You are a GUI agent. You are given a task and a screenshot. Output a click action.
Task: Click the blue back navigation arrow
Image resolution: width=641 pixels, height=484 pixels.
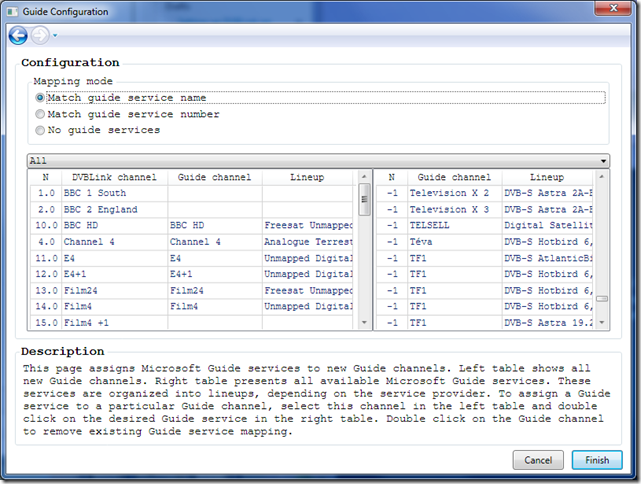pos(18,35)
